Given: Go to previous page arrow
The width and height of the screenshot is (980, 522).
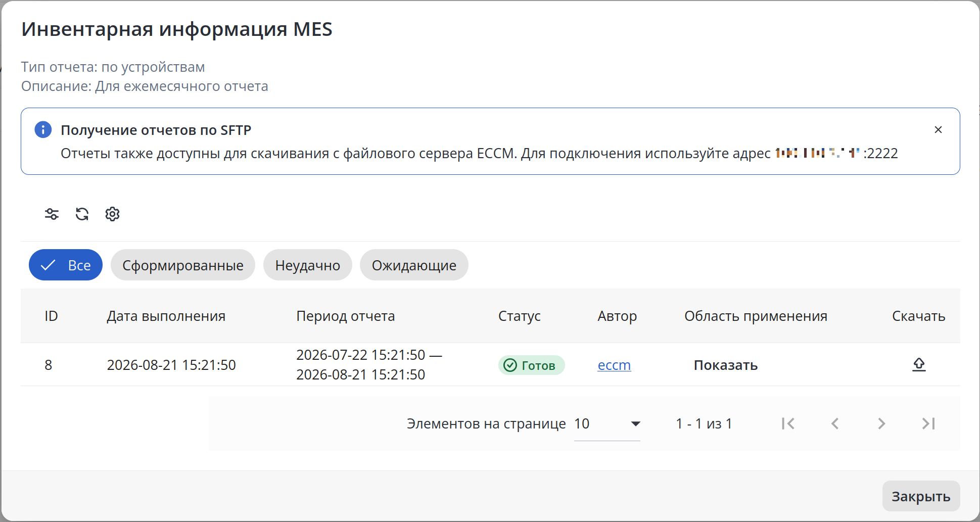Looking at the screenshot, I should click(x=835, y=423).
